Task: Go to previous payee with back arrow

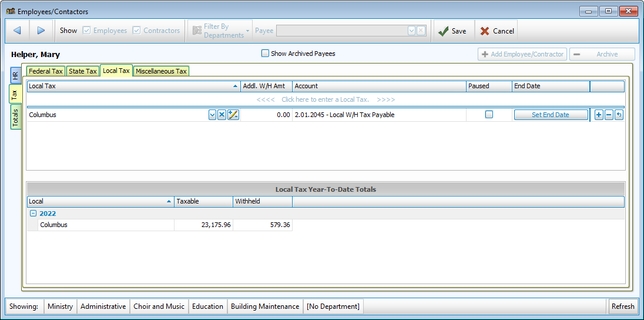Action: pos(17,31)
